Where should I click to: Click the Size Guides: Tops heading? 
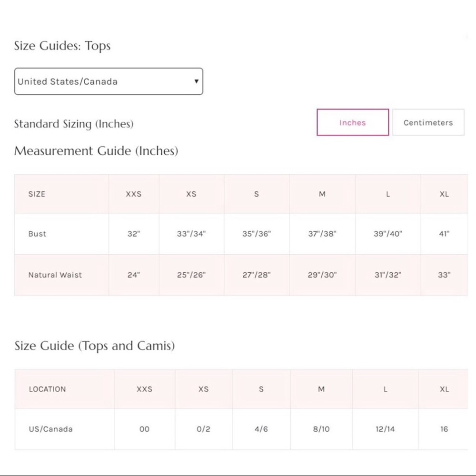62,46
